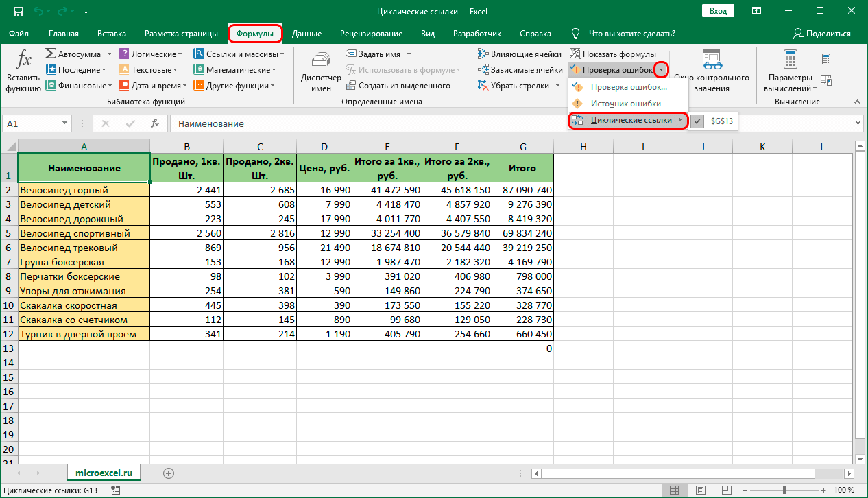This screenshot has width=868, height=498.
Task: Click the macro recording icon in status bar
Action: tap(114, 490)
